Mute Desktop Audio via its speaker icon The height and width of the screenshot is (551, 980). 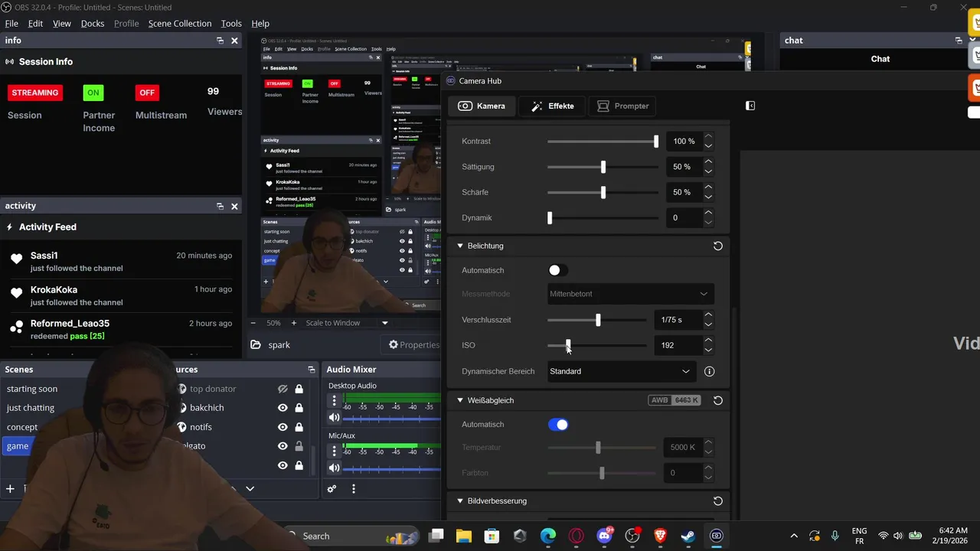(x=334, y=418)
